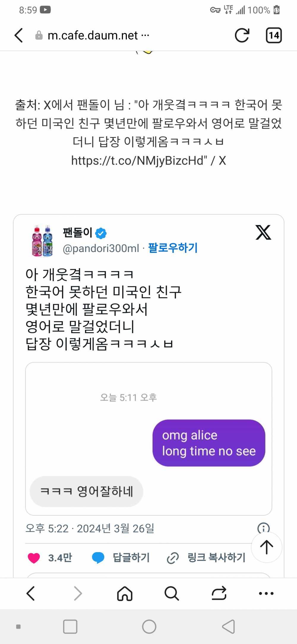The height and width of the screenshot is (644, 297).
Task: Open search from bottom toolbar
Action: pos(172,593)
